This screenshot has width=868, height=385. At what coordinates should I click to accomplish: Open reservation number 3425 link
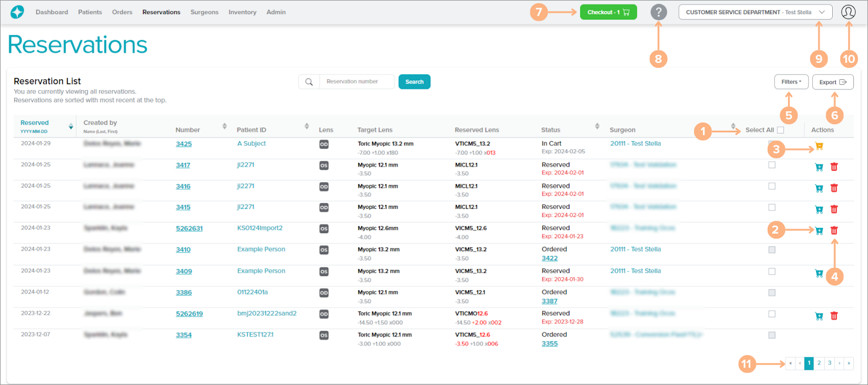click(184, 144)
